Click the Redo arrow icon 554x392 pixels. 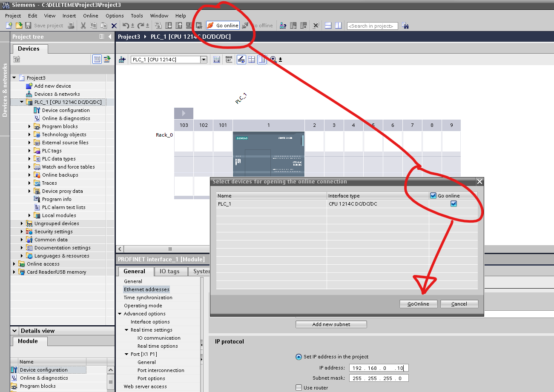tap(141, 26)
